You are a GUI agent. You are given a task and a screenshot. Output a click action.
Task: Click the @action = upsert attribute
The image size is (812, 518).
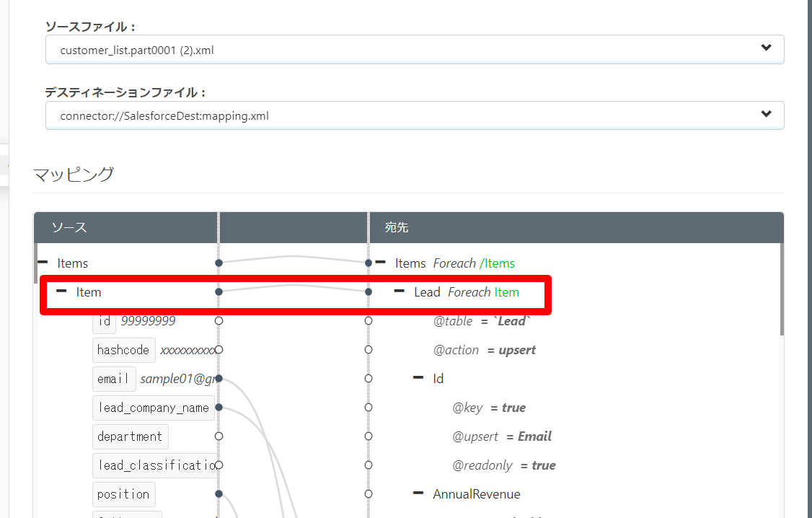tap(484, 350)
